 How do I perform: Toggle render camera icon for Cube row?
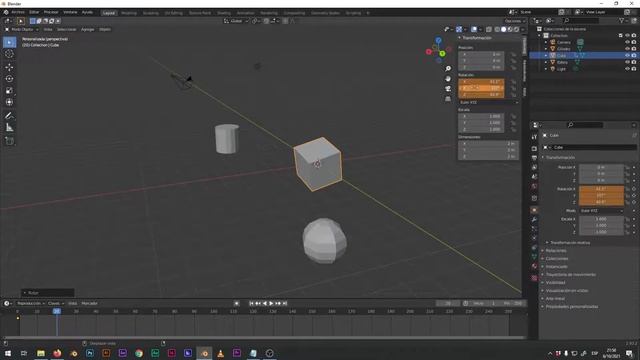pos(634,55)
